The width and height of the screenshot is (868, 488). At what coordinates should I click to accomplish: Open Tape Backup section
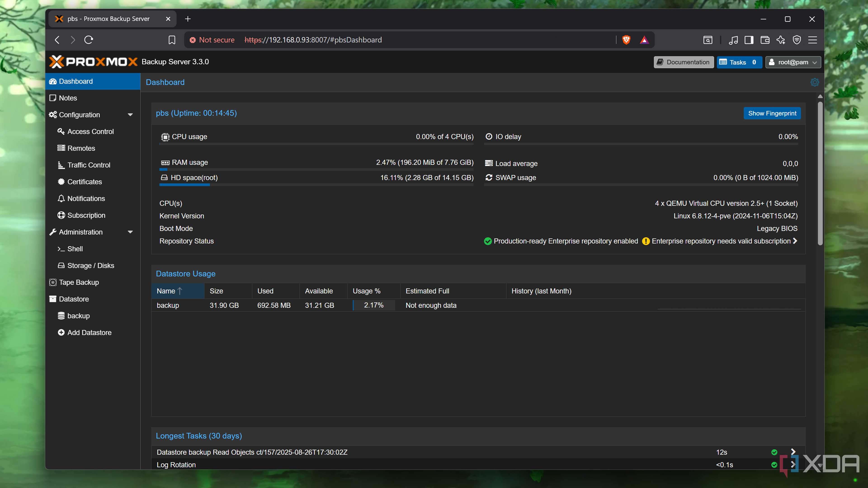93,282
